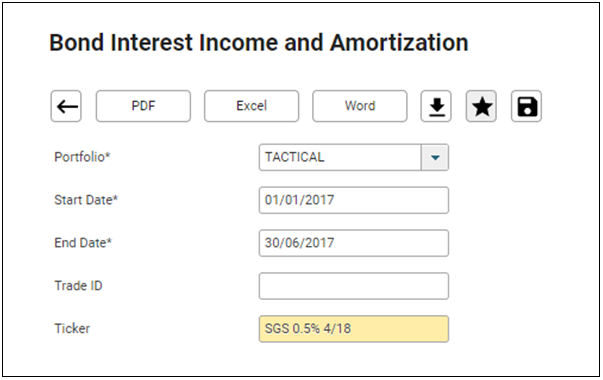The width and height of the screenshot is (603, 380).
Task: Save the report with the floppy disk icon
Action: coord(527,107)
